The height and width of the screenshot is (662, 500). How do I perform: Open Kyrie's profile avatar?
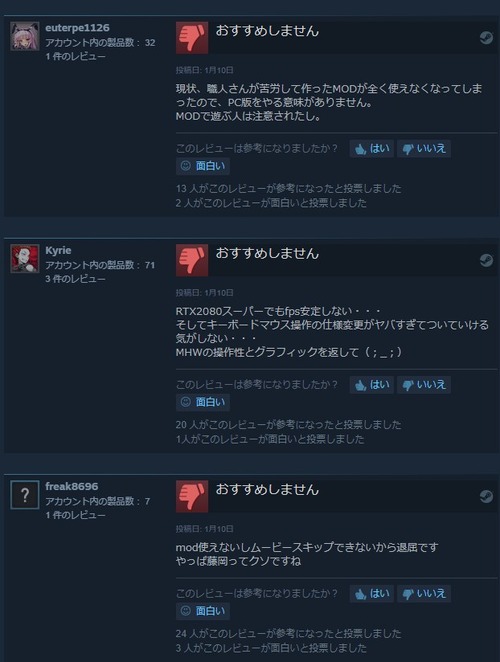click(x=25, y=258)
